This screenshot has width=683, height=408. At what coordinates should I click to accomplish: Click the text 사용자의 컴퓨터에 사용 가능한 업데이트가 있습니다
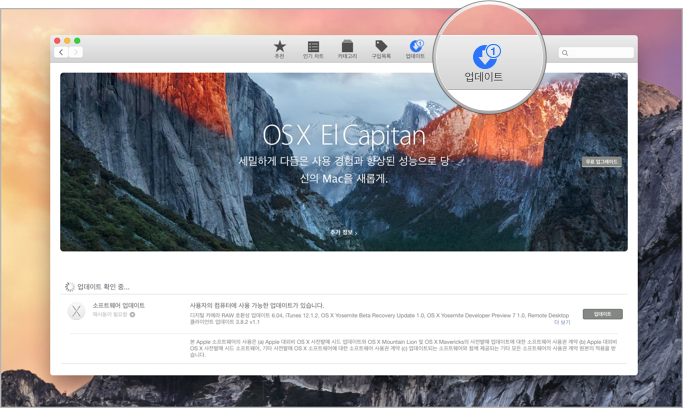click(257, 306)
